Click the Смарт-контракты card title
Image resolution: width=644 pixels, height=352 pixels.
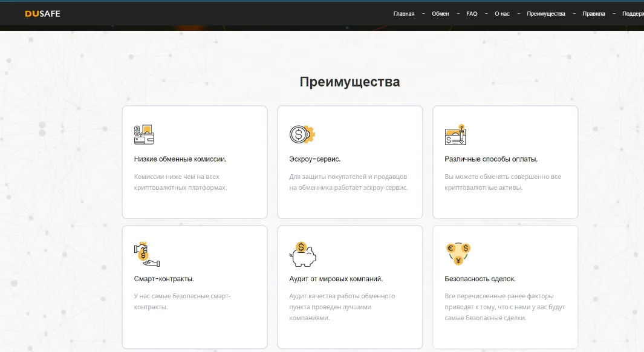pos(164,278)
